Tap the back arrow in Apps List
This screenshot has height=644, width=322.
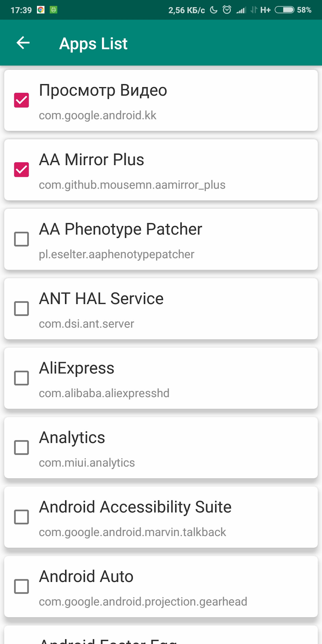23,43
